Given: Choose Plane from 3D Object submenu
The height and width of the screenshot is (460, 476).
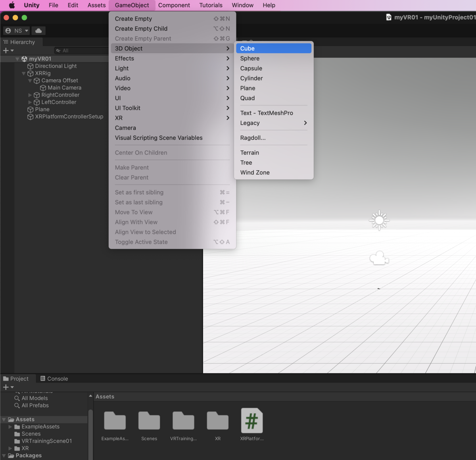Looking at the screenshot, I should pos(274,88).
